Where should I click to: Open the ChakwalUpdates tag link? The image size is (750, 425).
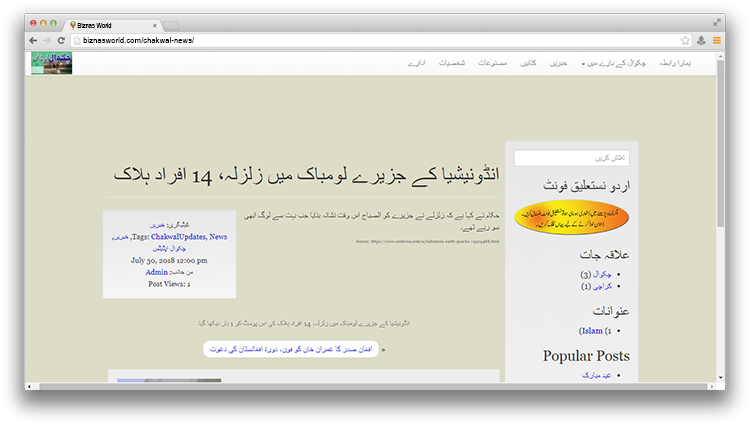pos(179,235)
